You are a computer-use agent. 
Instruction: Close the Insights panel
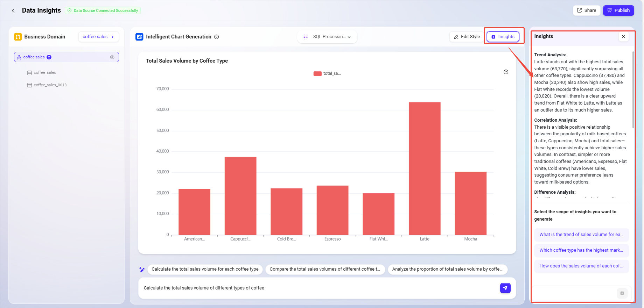pos(623,36)
